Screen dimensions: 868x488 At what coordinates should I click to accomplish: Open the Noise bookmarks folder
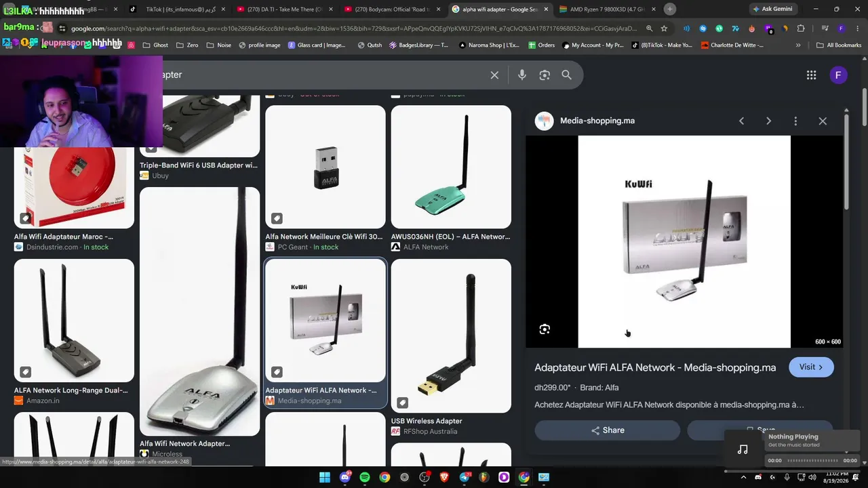coord(218,45)
